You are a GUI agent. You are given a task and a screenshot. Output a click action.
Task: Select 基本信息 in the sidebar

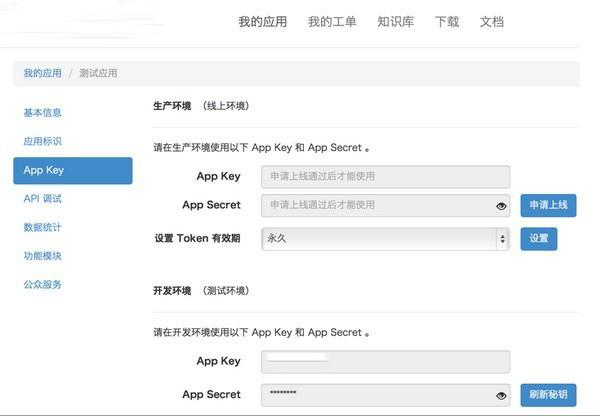click(42, 112)
